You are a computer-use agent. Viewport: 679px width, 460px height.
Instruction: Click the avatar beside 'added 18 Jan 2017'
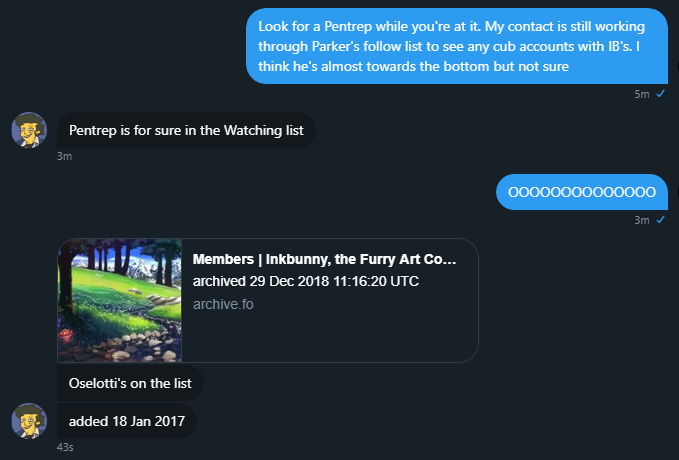[29, 421]
